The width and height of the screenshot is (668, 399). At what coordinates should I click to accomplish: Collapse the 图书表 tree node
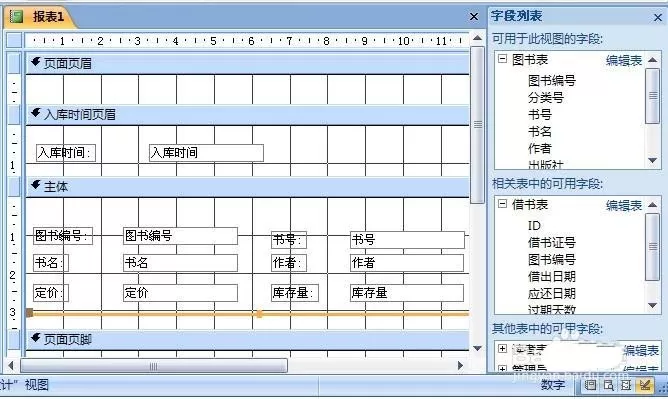point(503,59)
